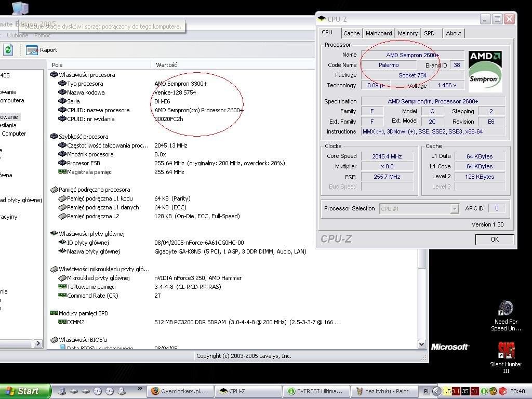532x399 pixels.
Task: Click the green Refresh icon in EVEREST toolbar
Action: click(x=8, y=50)
